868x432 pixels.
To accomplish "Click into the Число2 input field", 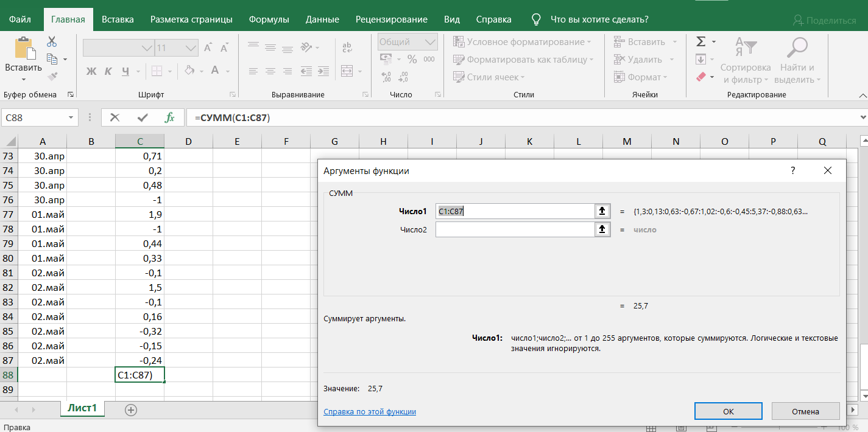I will 515,229.
